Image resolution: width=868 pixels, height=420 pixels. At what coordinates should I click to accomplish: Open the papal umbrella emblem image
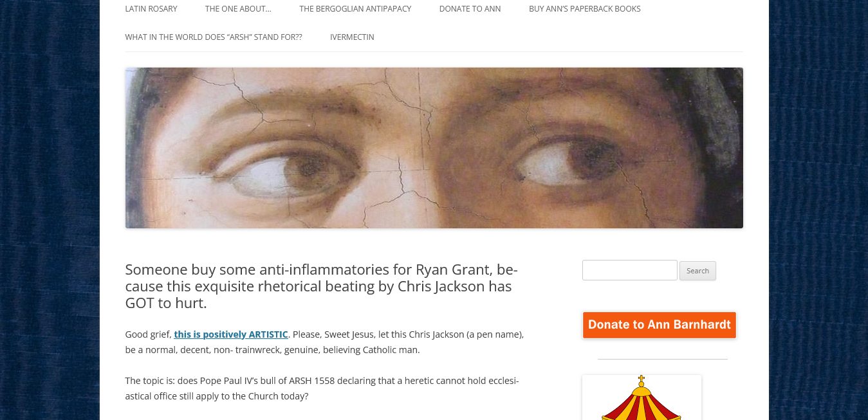tap(642, 397)
